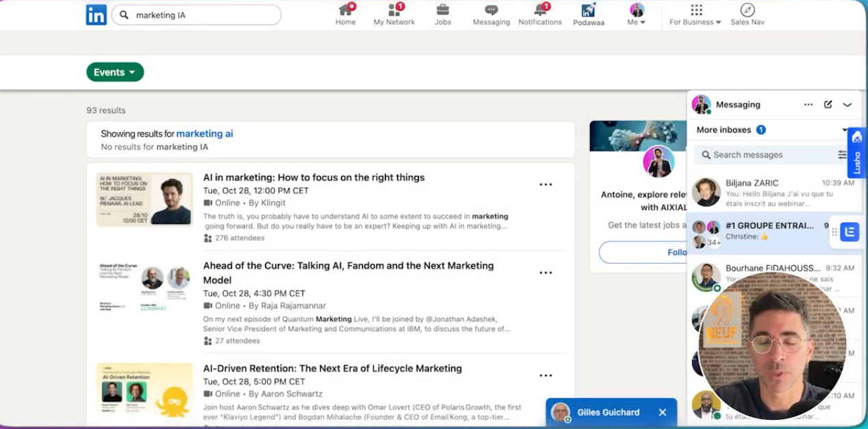Open Messaging in the top navigation
Screen dimensions: 868x429
492,14
